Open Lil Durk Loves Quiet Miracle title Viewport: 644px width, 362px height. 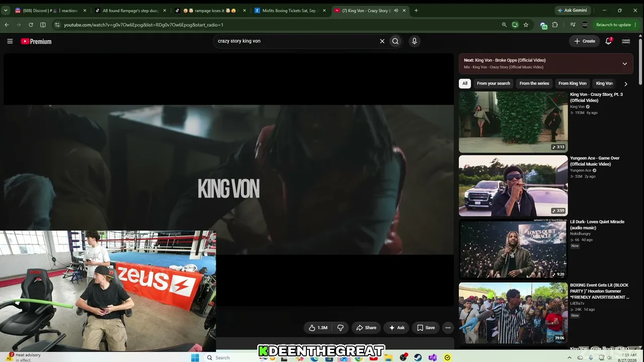pos(597,225)
